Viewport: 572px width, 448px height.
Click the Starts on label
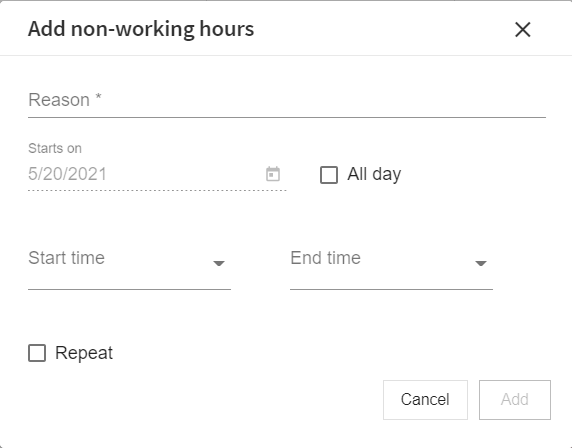point(55,148)
